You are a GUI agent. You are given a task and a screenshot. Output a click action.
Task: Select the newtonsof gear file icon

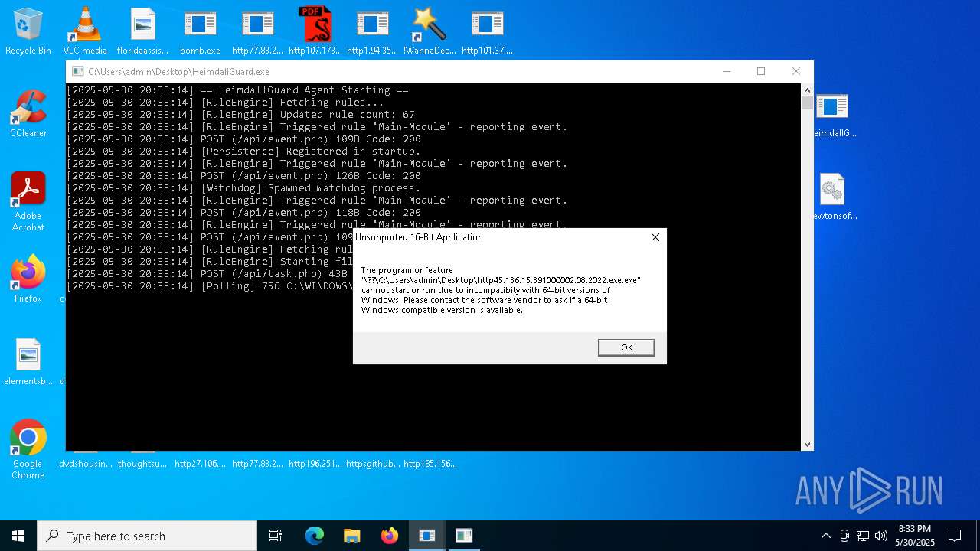[833, 197]
